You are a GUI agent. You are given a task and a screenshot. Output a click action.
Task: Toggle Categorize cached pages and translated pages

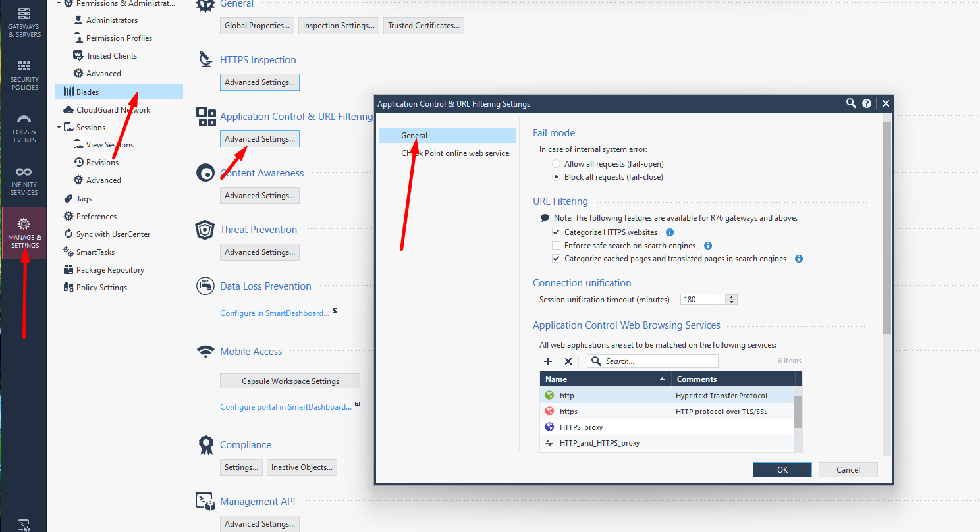click(556, 259)
